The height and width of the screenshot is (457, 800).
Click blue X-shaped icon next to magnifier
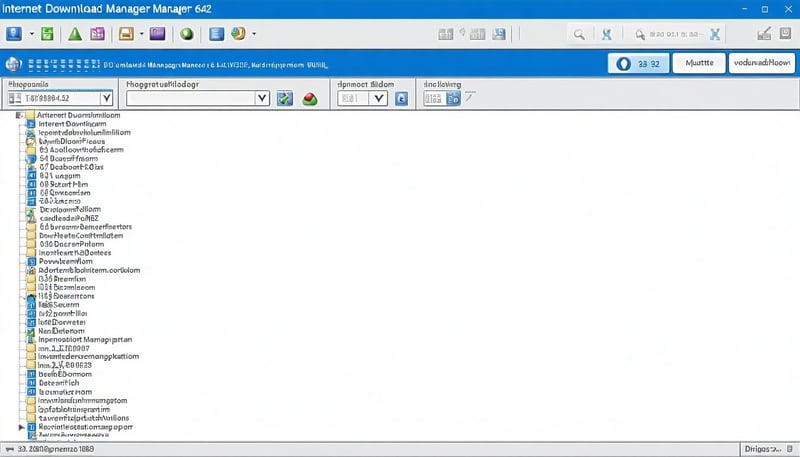[607, 35]
